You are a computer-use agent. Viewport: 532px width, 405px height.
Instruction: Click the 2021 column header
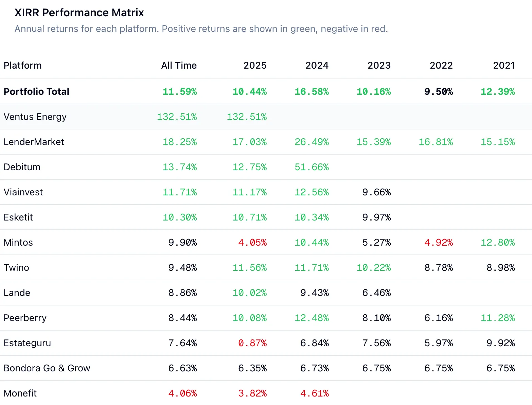click(504, 65)
